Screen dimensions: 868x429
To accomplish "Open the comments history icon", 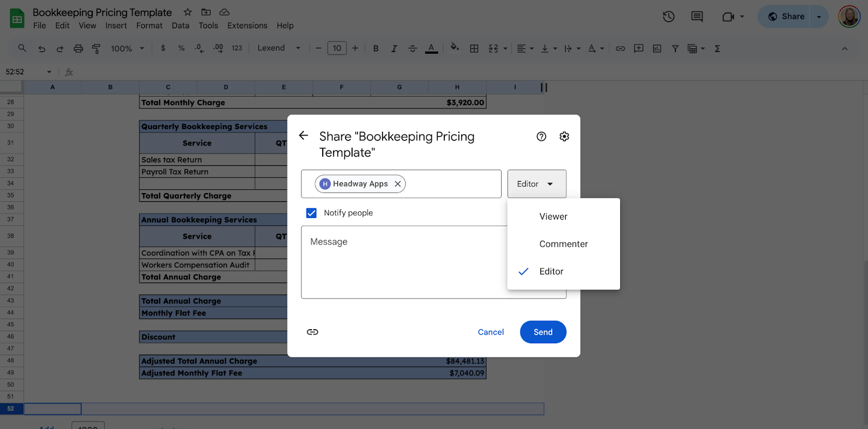I will 697,17.
